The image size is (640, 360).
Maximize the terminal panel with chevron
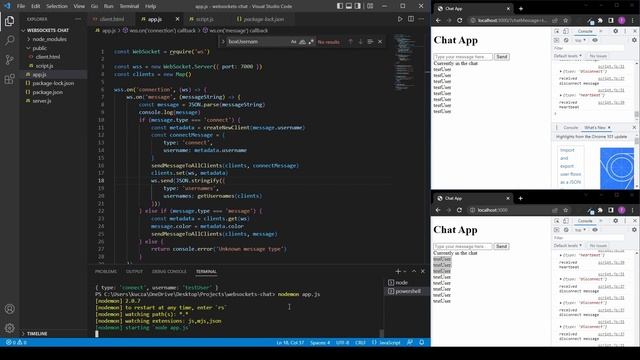[x=414, y=271]
